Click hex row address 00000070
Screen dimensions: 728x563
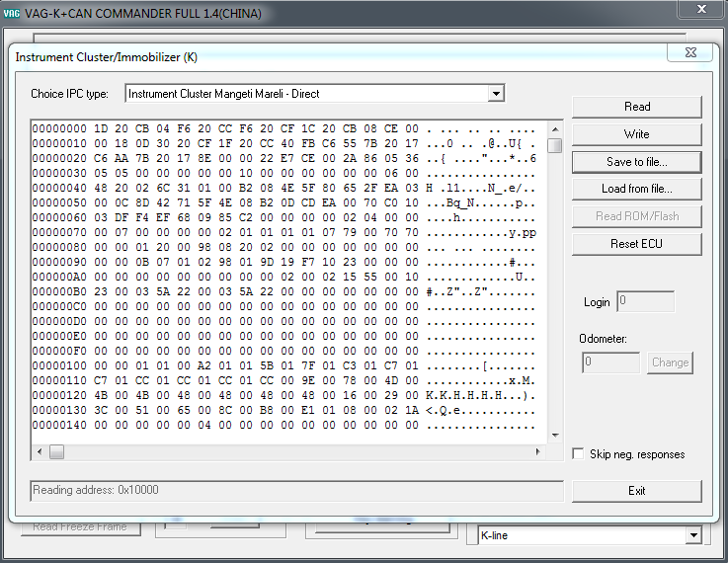59,233
